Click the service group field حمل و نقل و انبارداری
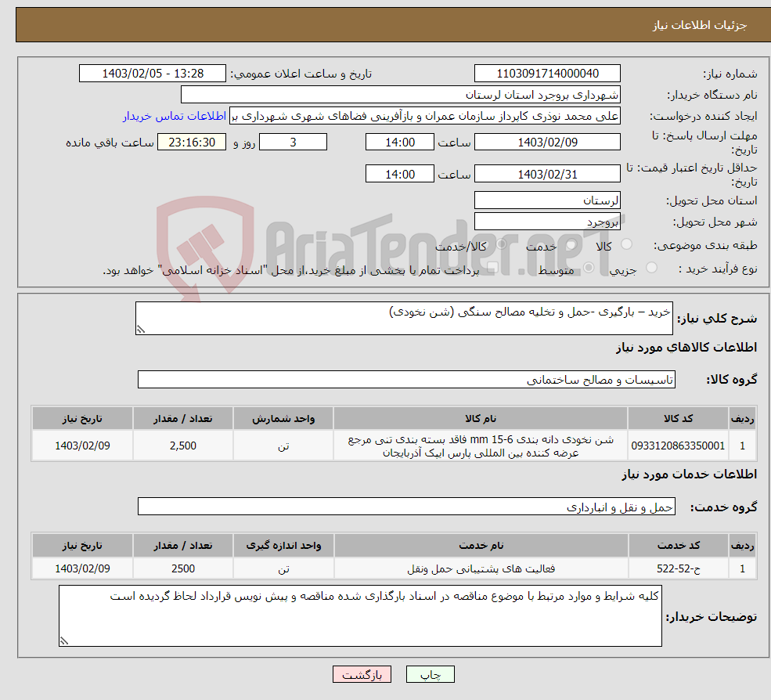 [x=407, y=507]
